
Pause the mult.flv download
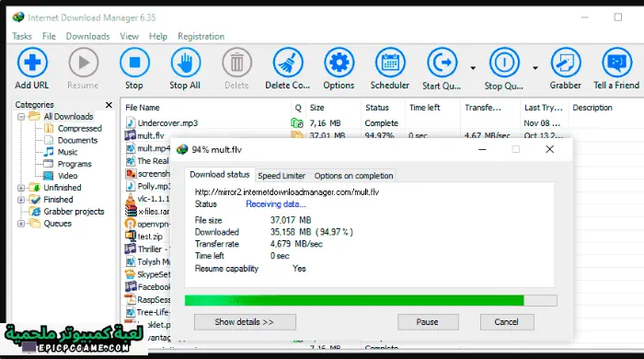click(428, 322)
